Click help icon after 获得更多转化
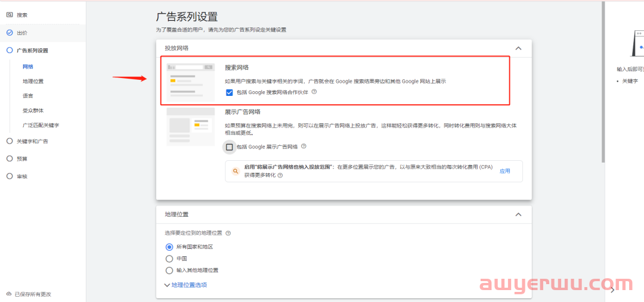 tap(280, 175)
